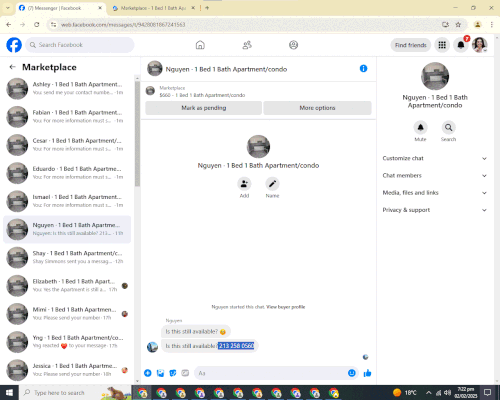Open a new browser tab

(207, 8)
